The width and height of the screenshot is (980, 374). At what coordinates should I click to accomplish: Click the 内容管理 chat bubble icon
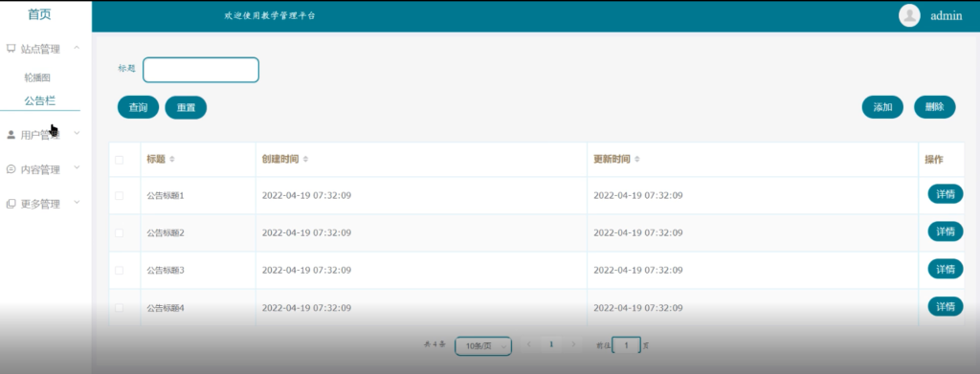(x=11, y=168)
